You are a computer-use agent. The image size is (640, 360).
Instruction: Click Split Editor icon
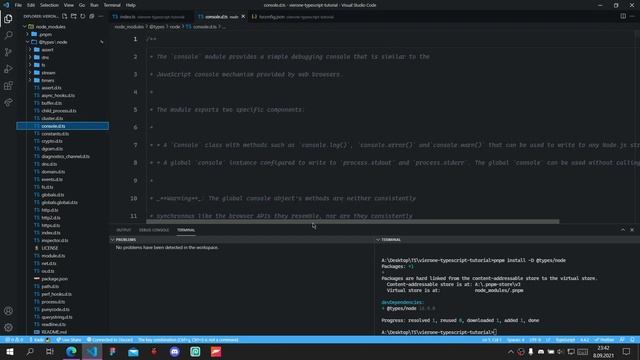coord(623,16)
